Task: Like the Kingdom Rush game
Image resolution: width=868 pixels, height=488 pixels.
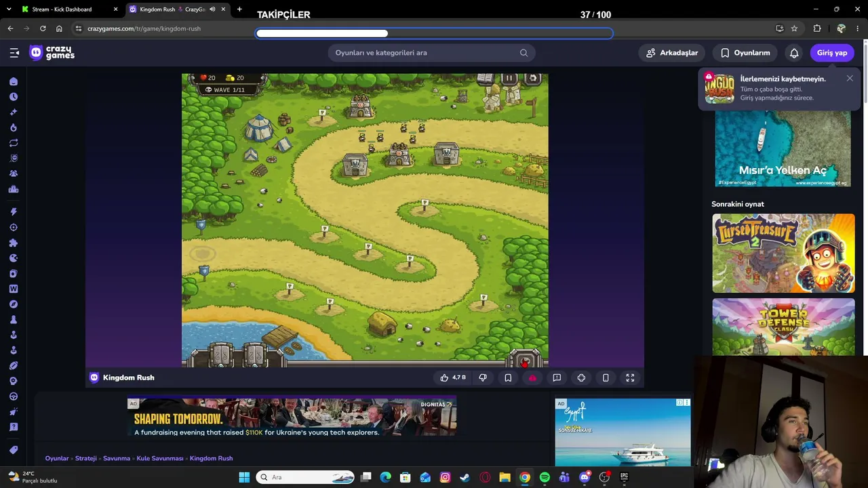Action: pos(453,378)
